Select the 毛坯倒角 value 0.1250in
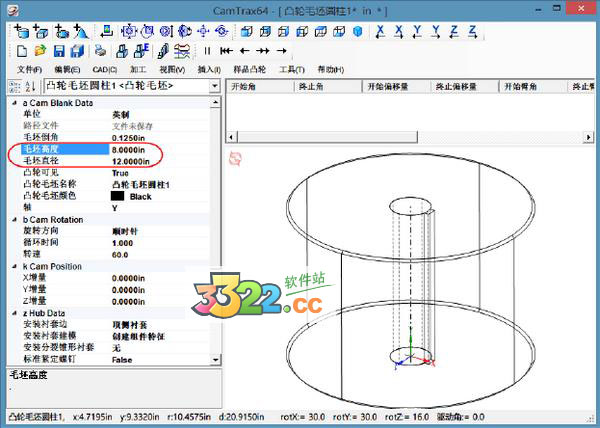The image size is (600, 428). pyautogui.click(x=128, y=138)
